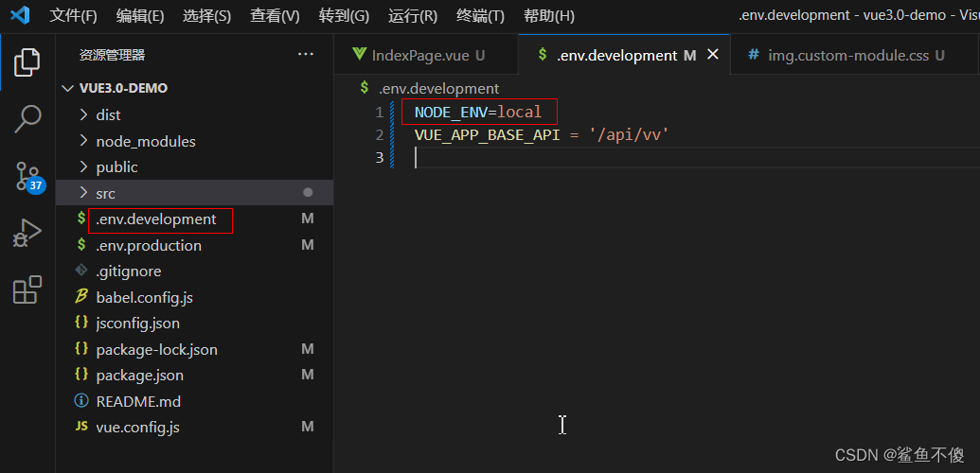
Task: Place cursor in VUE_APP_BASE_API line
Action: 542,135
